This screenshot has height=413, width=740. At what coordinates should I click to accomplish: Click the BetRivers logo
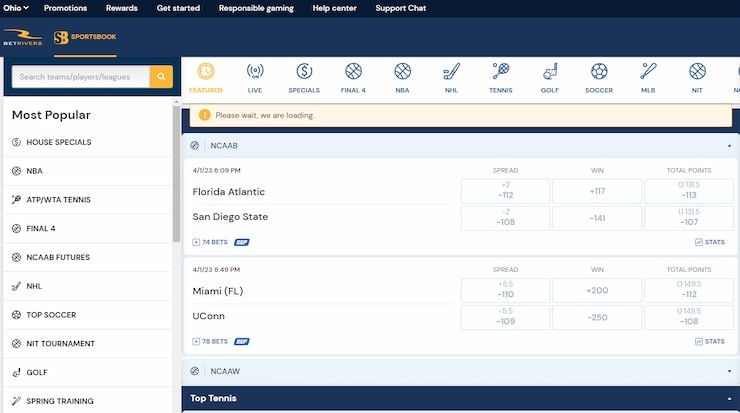[23, 37]
